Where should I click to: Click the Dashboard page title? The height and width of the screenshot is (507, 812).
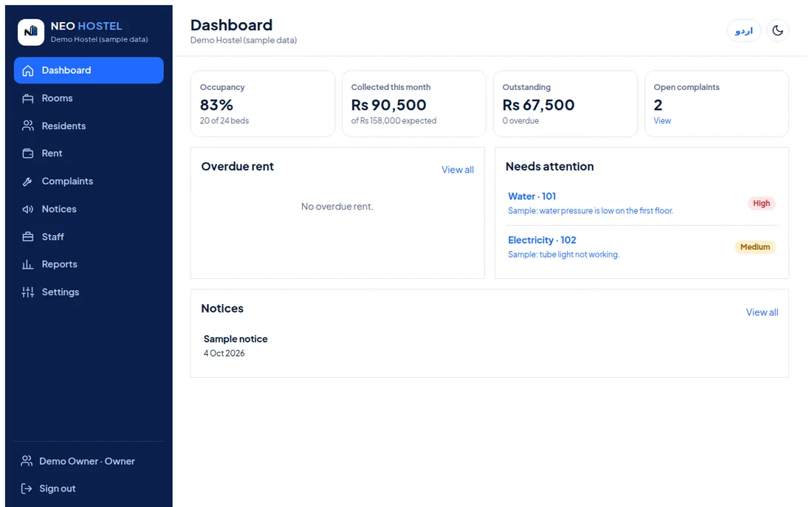pos(231,25)
